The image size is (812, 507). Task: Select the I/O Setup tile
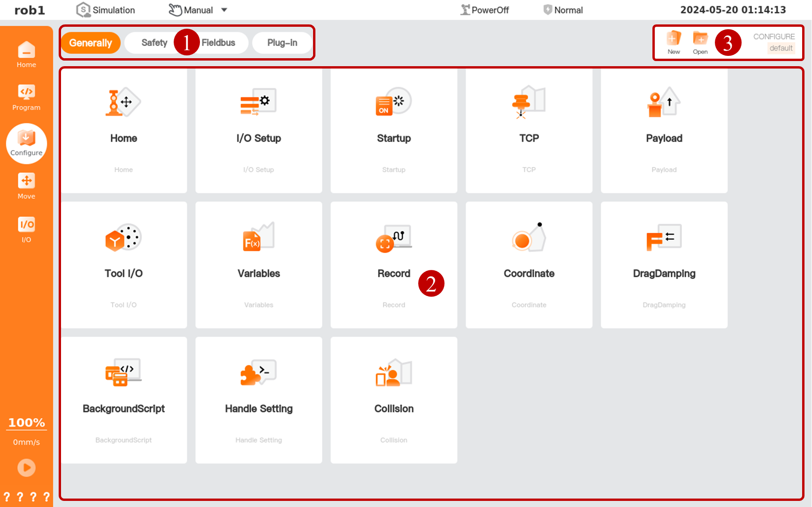(x=259, y=130)
